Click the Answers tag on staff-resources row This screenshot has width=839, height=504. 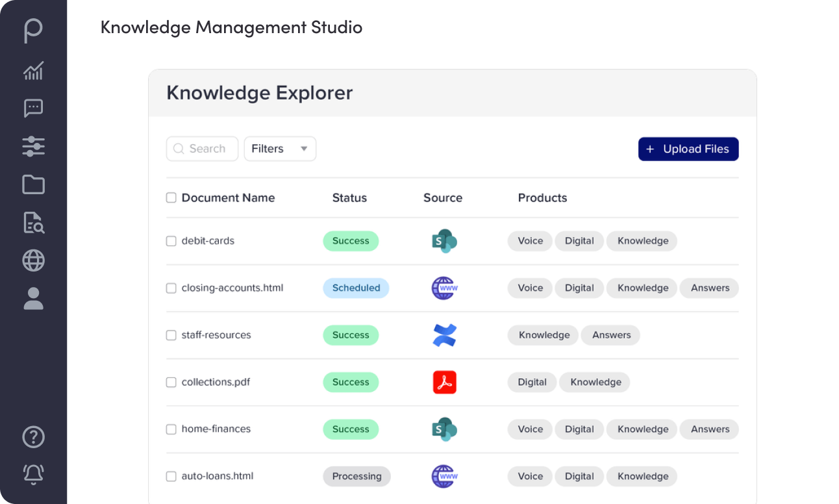pos(611,335)
